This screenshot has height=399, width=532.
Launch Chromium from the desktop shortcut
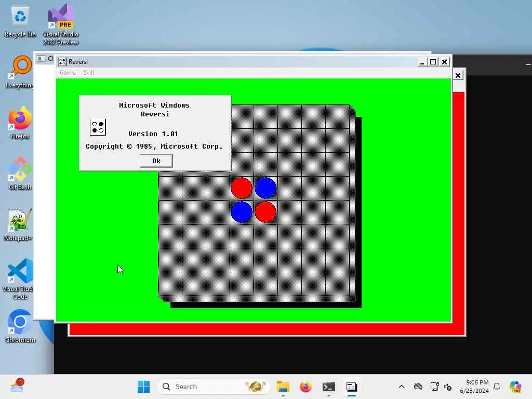click(20, 326)
